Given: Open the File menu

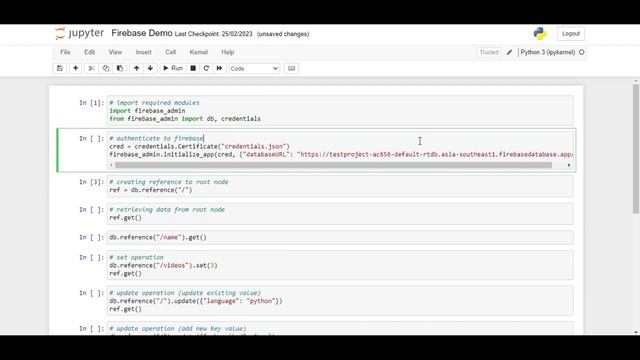Looking at the screenshot, I should (65, 52).
